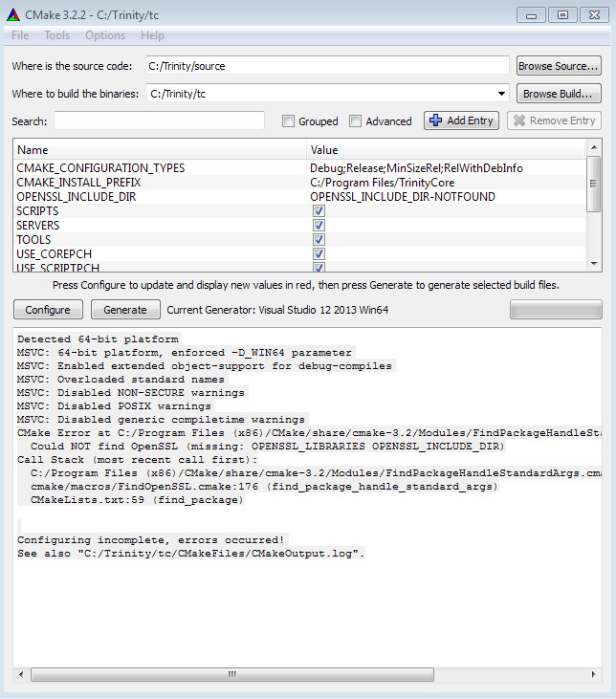Screen dimensions: 616x699
Task: Open the File menu
Action: pyautogui.click(x=20, y=35)
